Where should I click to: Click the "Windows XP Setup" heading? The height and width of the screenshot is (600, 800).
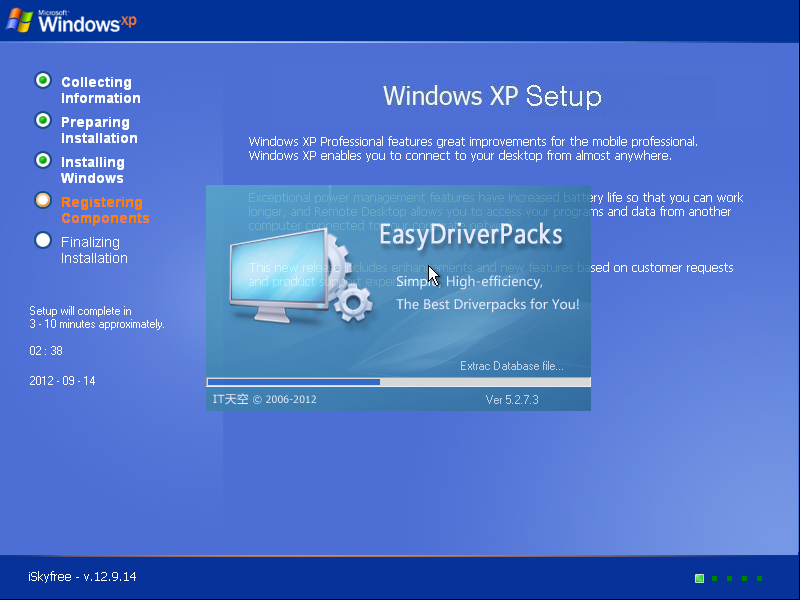coord(492,96)
